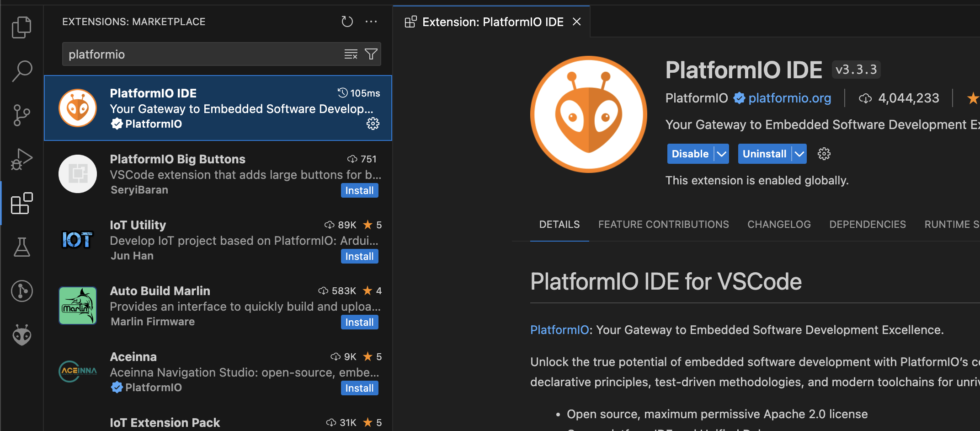Open the Source Control view
This screenshot has height=431, width=980.
coord(21,115)
